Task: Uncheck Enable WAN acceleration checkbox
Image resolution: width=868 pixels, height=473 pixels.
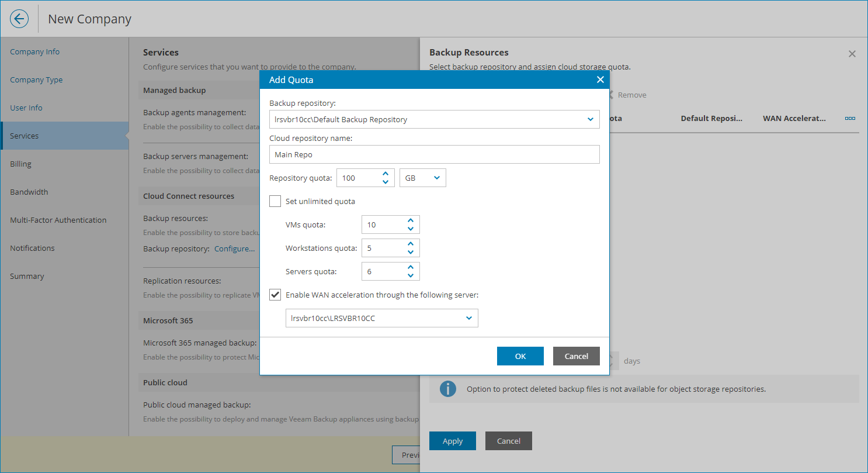Action: [275, 295]
